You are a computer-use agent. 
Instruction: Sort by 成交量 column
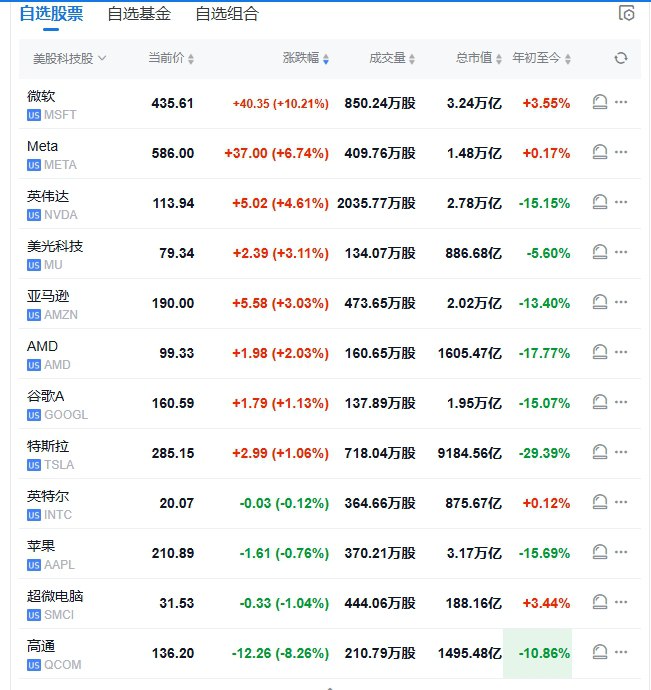point(392,58)
